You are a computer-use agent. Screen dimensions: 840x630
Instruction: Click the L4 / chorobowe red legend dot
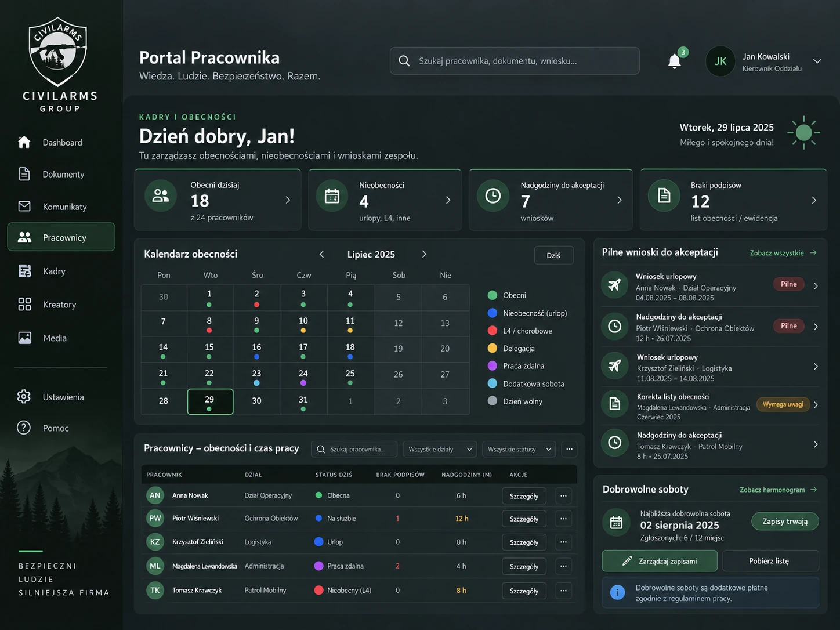493,331
